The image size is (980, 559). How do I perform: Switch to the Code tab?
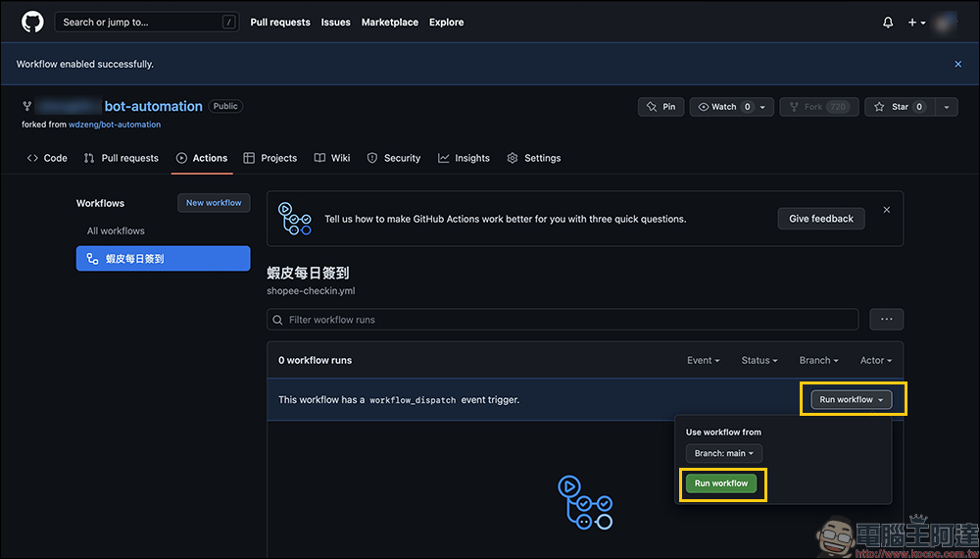coord(47,158)
